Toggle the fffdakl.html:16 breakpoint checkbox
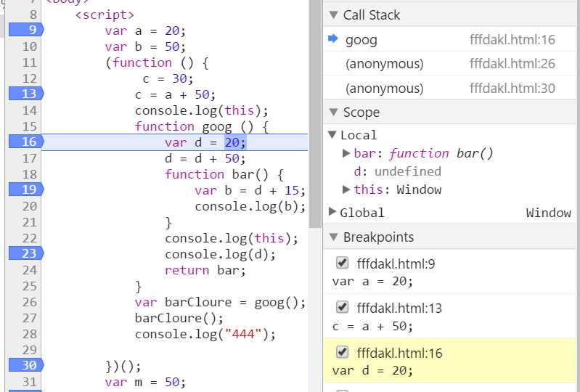Viewport: 580px width, 392px height. 343,352
